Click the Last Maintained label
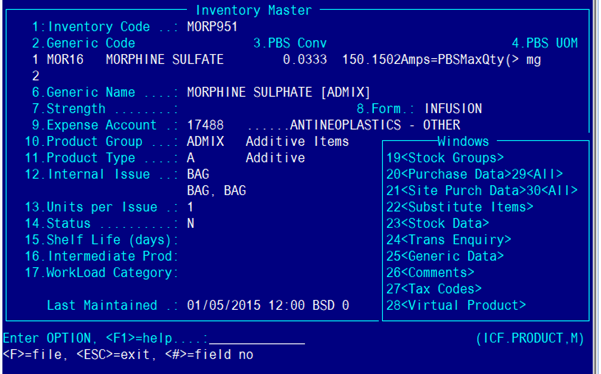 pos(102,305)
